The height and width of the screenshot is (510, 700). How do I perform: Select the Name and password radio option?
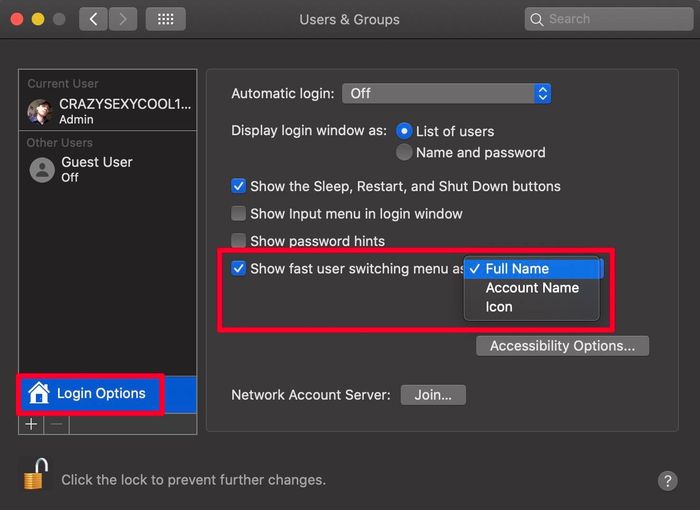404,152
